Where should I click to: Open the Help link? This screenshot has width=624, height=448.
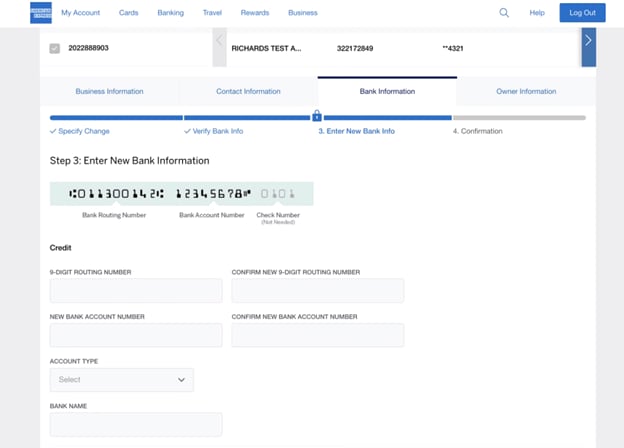click(x=537, y=13)
